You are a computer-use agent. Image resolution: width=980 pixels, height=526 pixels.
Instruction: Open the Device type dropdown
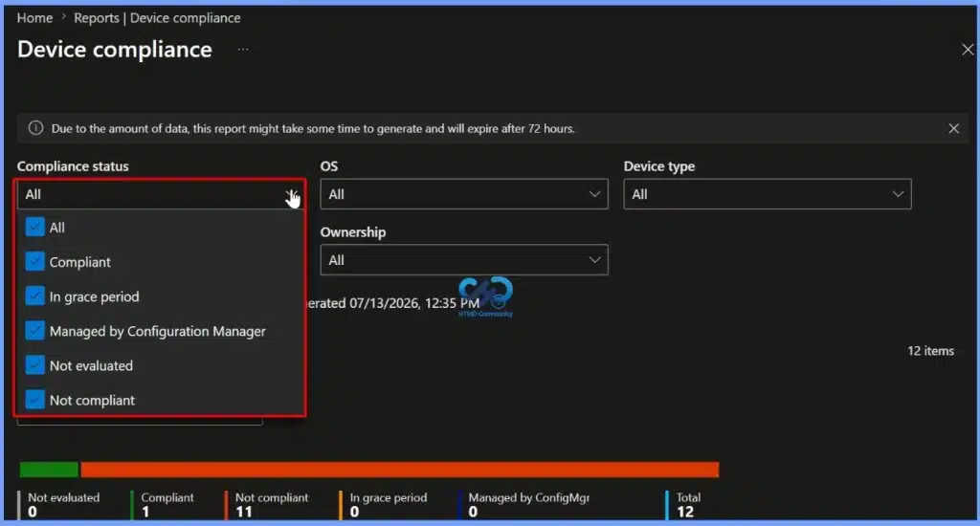click(767, 194)
